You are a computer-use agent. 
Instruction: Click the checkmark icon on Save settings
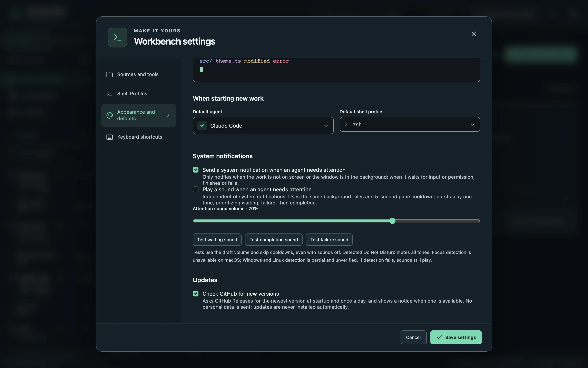point(439,337)
